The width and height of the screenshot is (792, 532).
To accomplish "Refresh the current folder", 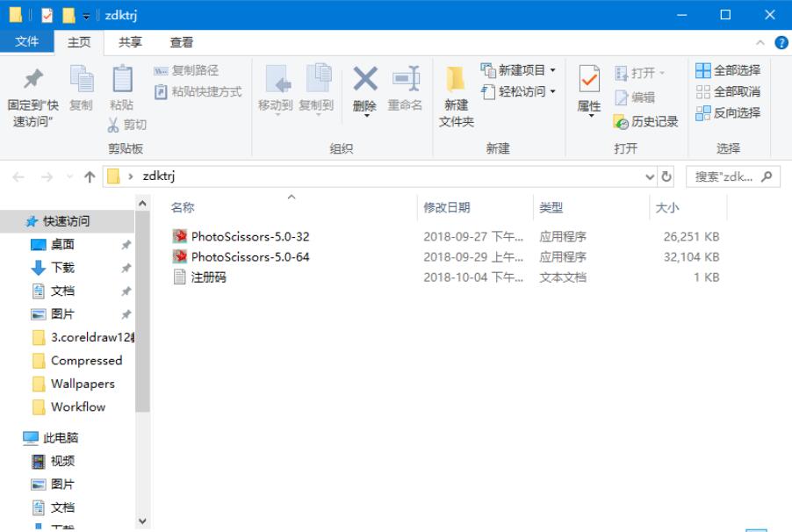I will [x=666, y=176].
